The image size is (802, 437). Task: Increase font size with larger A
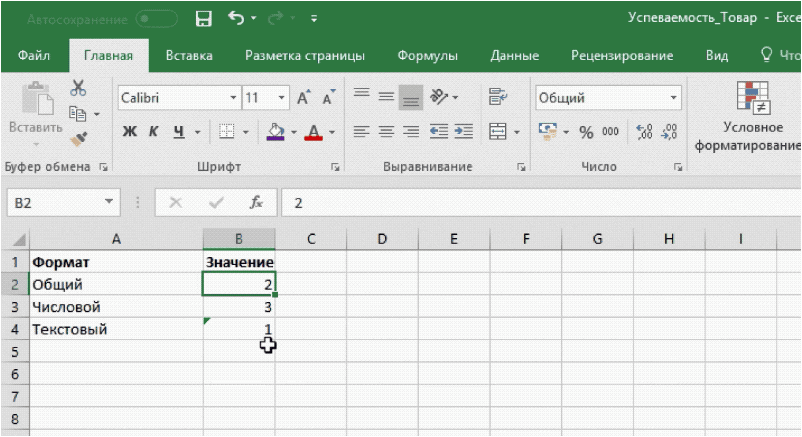pyautogui.click(x=304, y=97)
